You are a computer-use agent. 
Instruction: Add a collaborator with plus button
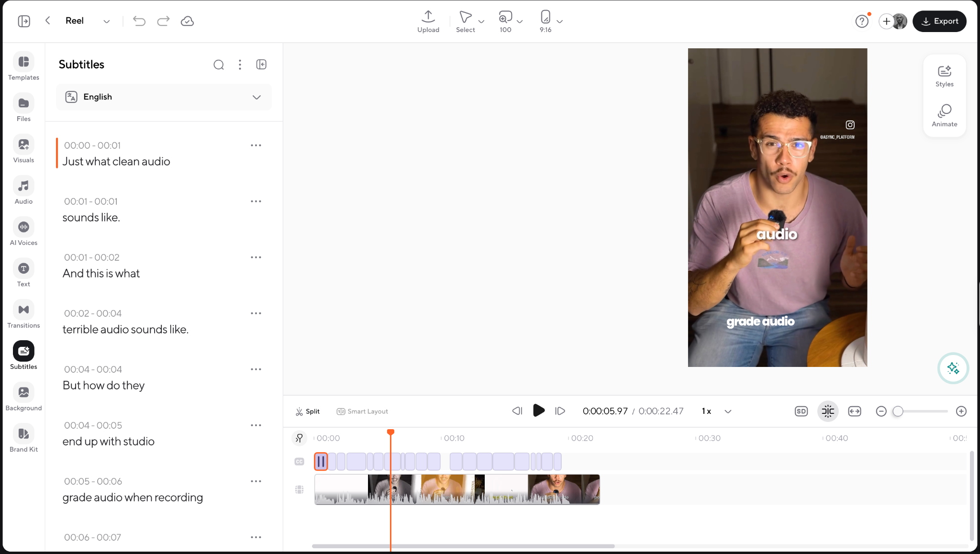(886, 21)
